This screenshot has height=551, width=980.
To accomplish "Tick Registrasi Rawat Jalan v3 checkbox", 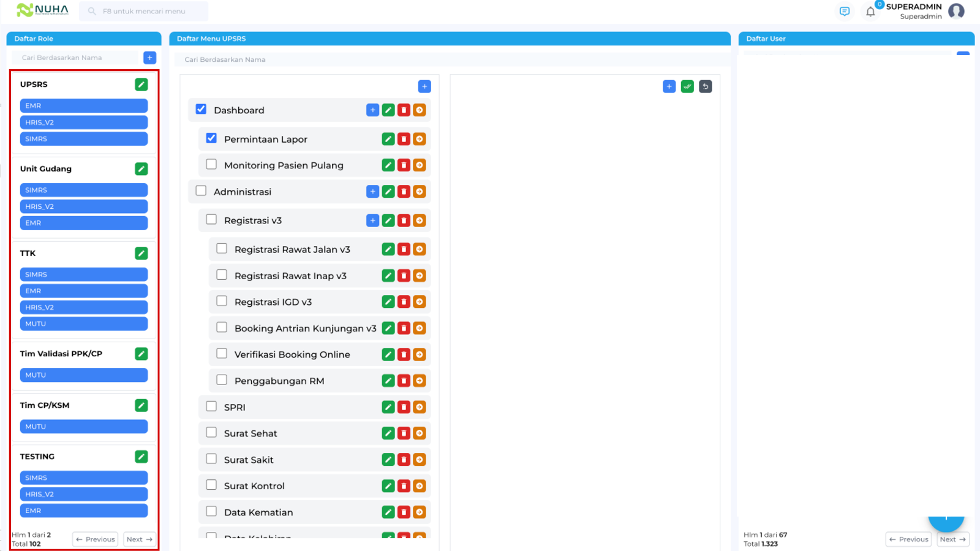I will point(222,249).
